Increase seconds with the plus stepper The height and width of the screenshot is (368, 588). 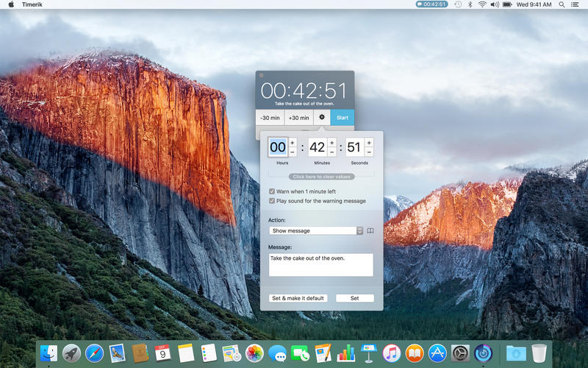[x=369, y=143]
